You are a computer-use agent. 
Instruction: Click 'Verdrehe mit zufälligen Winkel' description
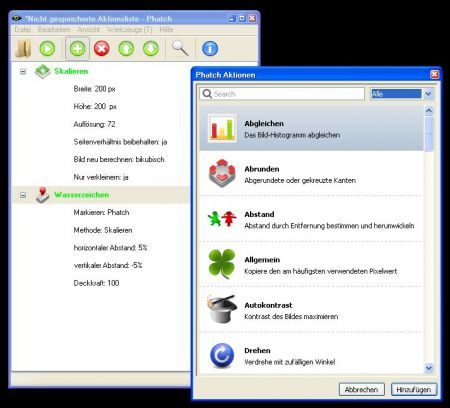290,362
